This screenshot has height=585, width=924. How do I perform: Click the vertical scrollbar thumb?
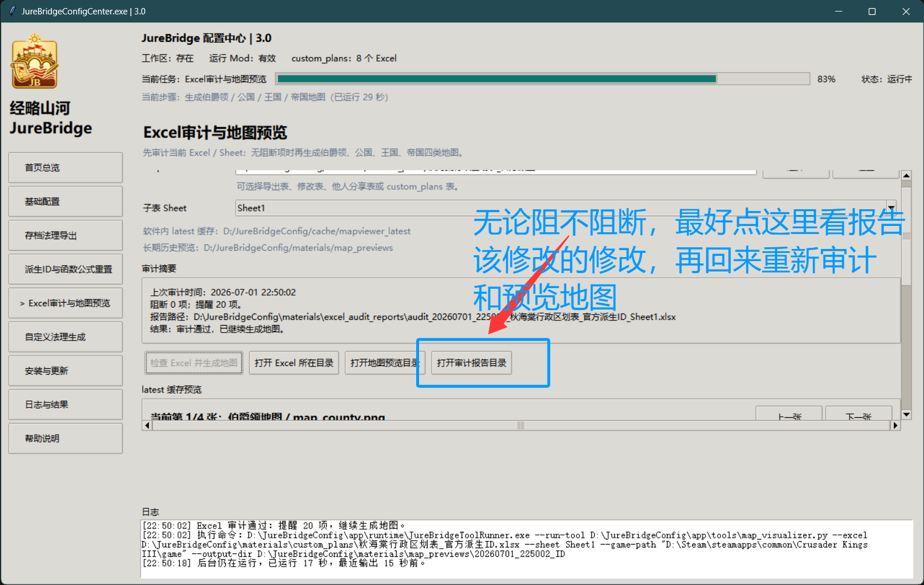907,236
